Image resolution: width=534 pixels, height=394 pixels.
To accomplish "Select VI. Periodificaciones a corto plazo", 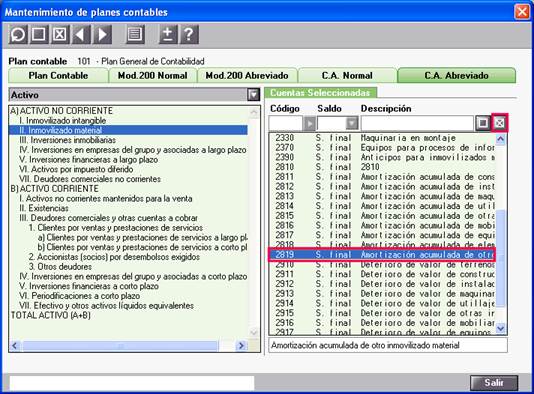I will pos(79,296).
